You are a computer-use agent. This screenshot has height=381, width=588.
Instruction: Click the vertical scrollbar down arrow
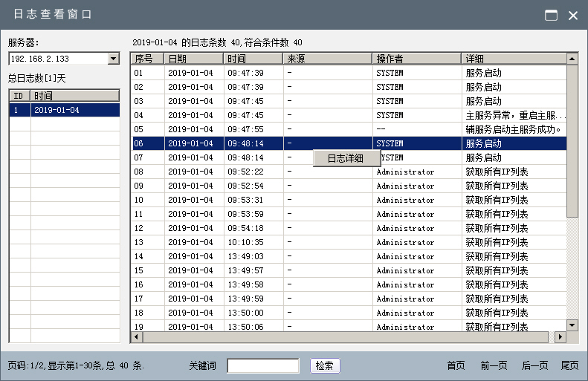(572, 325)
